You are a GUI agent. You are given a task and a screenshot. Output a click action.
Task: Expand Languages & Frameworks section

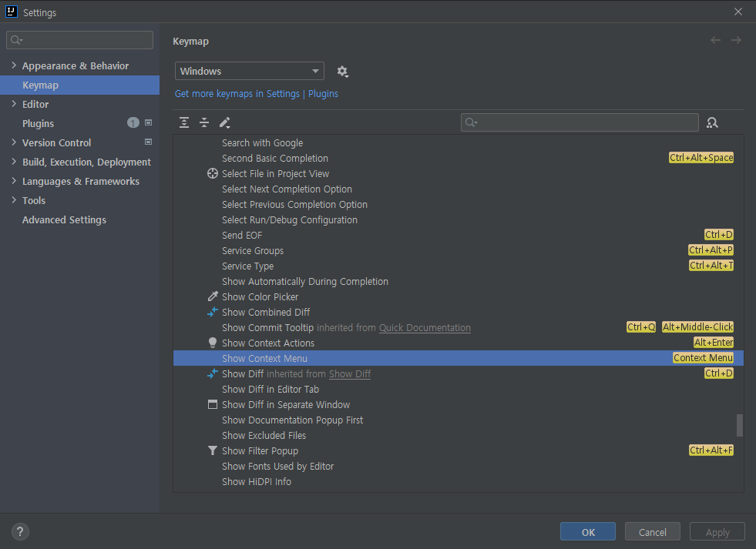click(x=14, y=181)
